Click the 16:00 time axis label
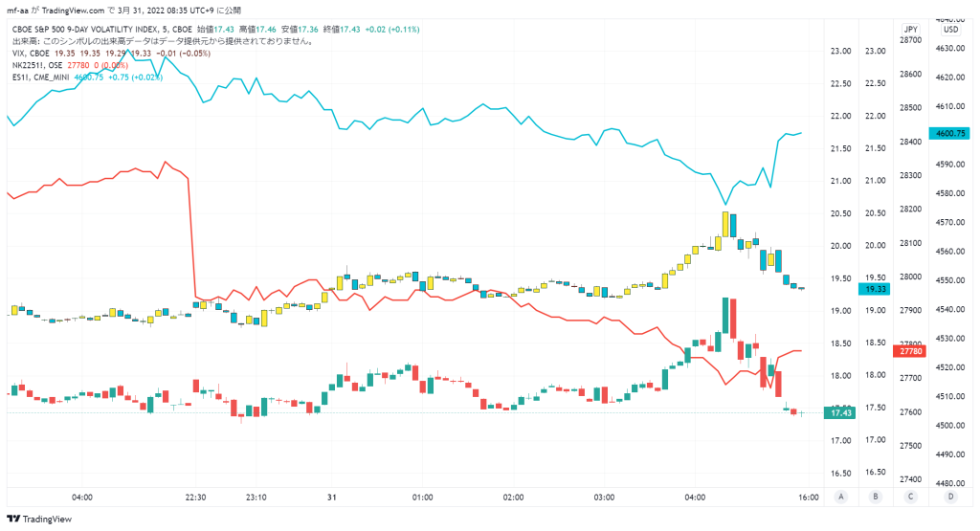Viewport: 980px width, 531px height. pos(809,498)
